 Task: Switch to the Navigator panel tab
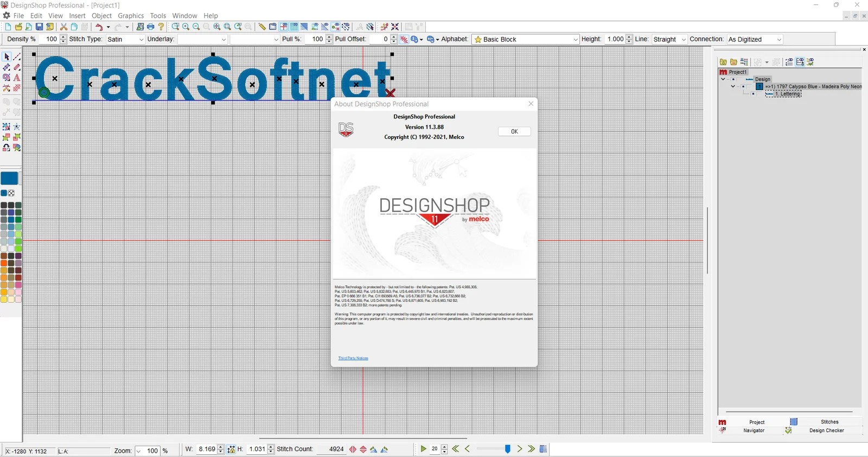coord(754,430)
